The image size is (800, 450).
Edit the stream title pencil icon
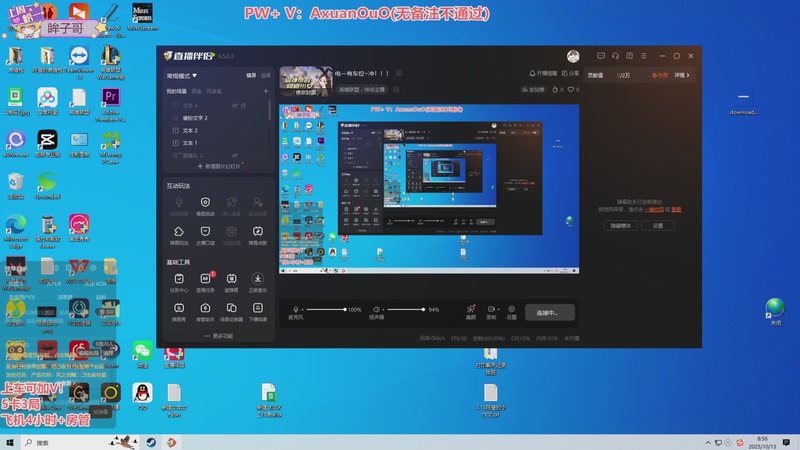pos(399,73)
